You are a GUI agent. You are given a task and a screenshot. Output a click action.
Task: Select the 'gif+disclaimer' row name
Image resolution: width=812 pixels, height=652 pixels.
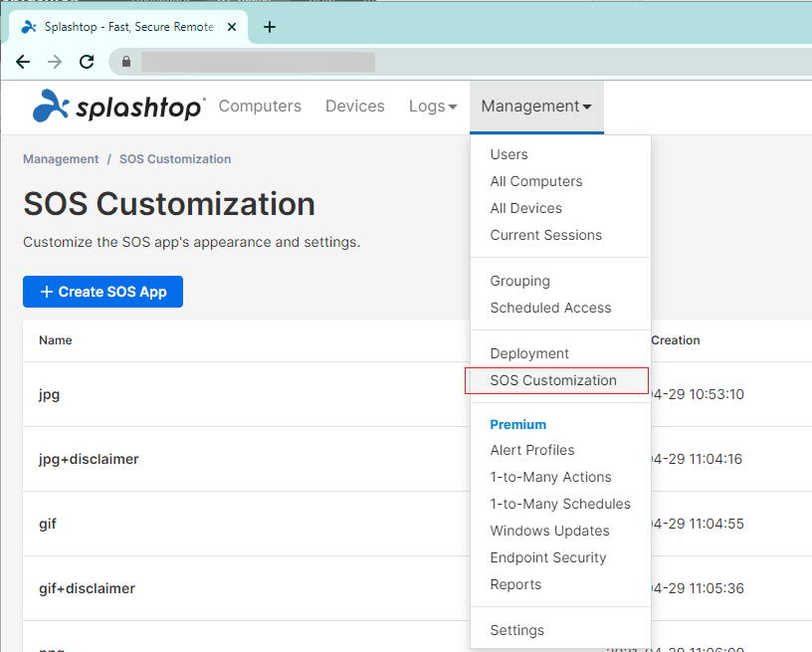tap(87, 589)
